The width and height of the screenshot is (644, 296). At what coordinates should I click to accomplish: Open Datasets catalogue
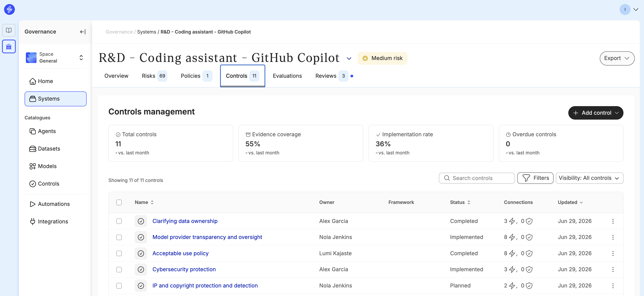[56, 149]
